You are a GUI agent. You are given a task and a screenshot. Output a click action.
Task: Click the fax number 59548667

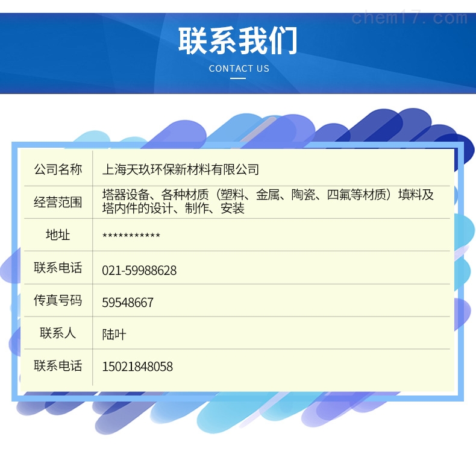(x=128, y=303)
